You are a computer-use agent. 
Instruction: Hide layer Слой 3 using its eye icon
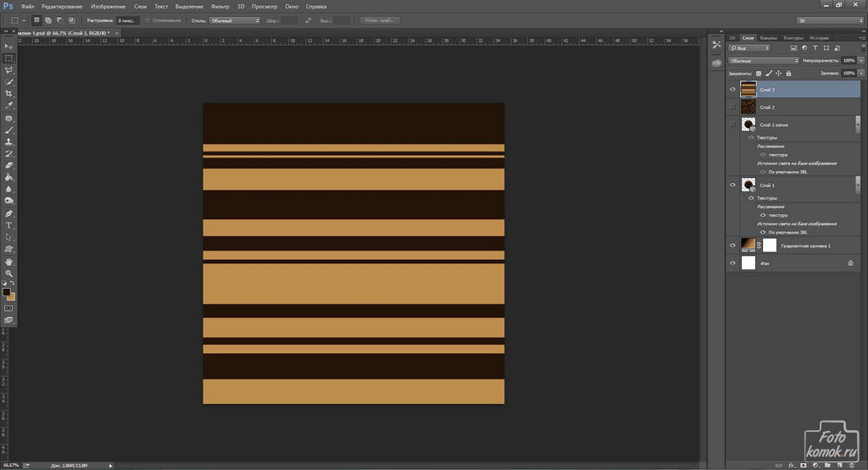(732, 89)
